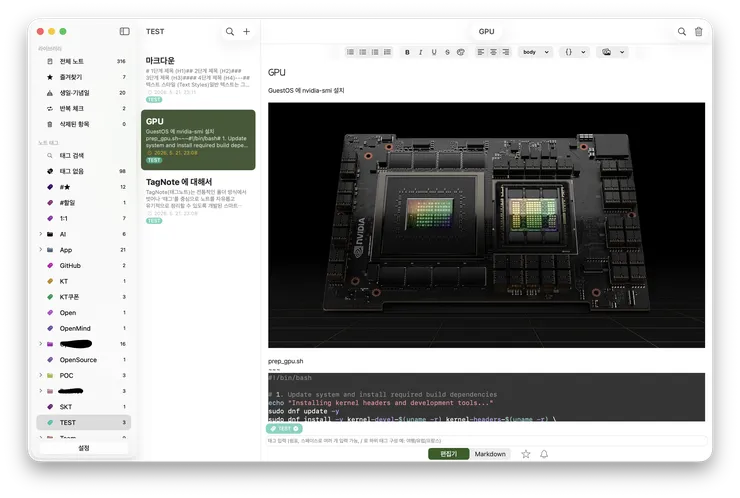Apply bold formatting
Image resolution: width=740 pixels, height=498 pixels.
pos(407,52)
